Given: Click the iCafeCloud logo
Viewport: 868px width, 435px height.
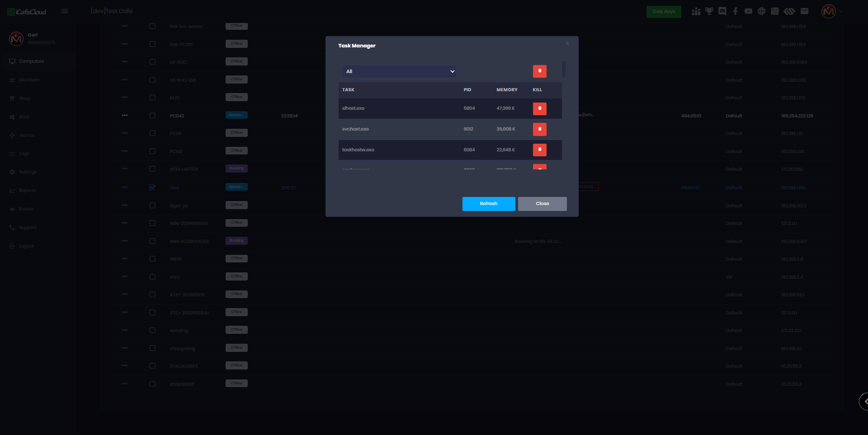Looking at the screenshot, I should click(27, 12).
